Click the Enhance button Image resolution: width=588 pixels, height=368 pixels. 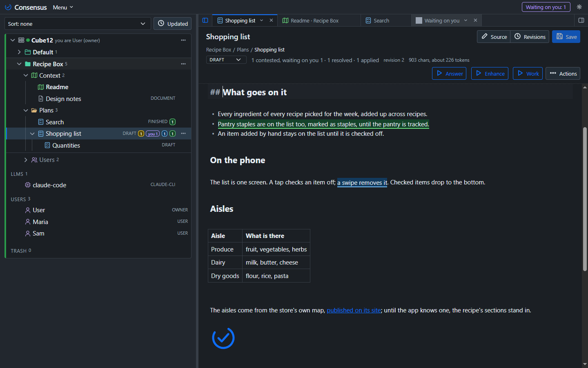coord(490,74)
